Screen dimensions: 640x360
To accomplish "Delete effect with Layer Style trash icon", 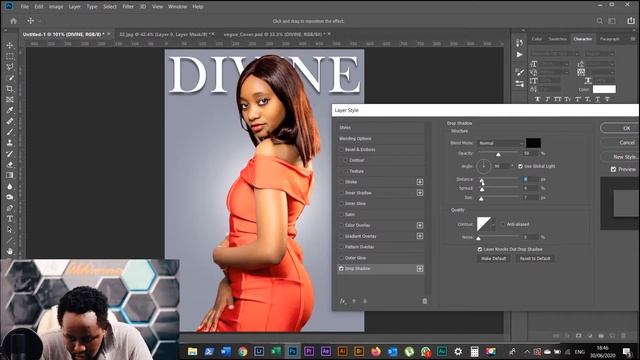I will click(424, 301).
